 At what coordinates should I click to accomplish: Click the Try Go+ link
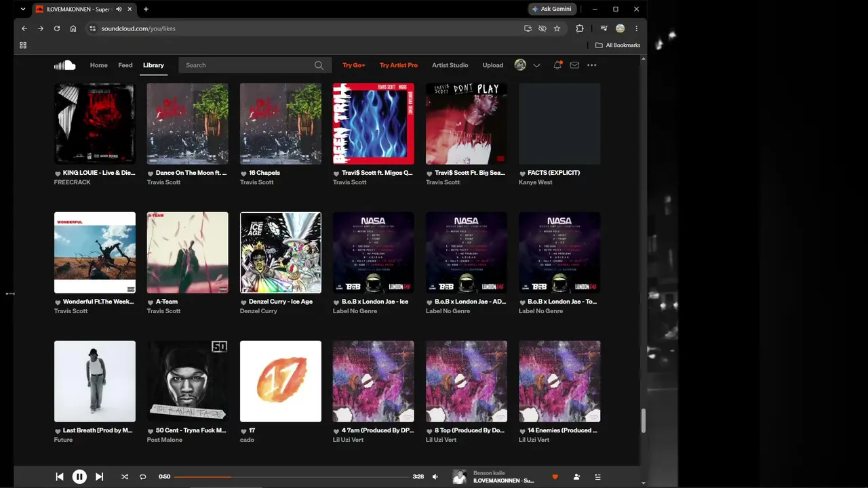(354, 65)
